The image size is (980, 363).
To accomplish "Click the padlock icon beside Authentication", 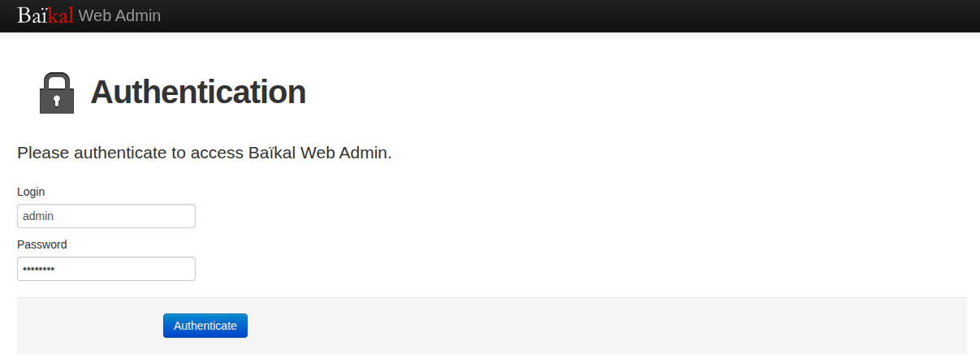I will [57, 93].
